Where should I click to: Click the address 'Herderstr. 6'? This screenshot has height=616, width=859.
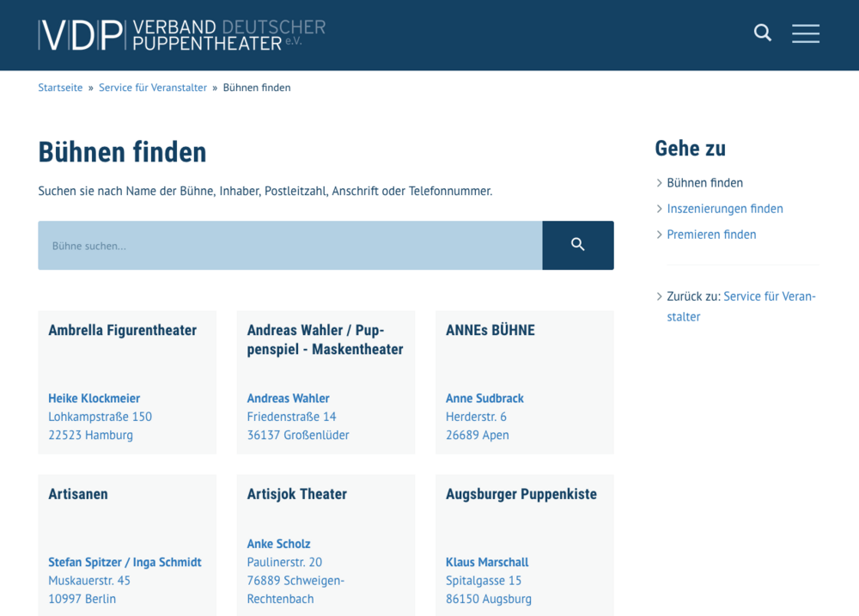coord(476,417)
